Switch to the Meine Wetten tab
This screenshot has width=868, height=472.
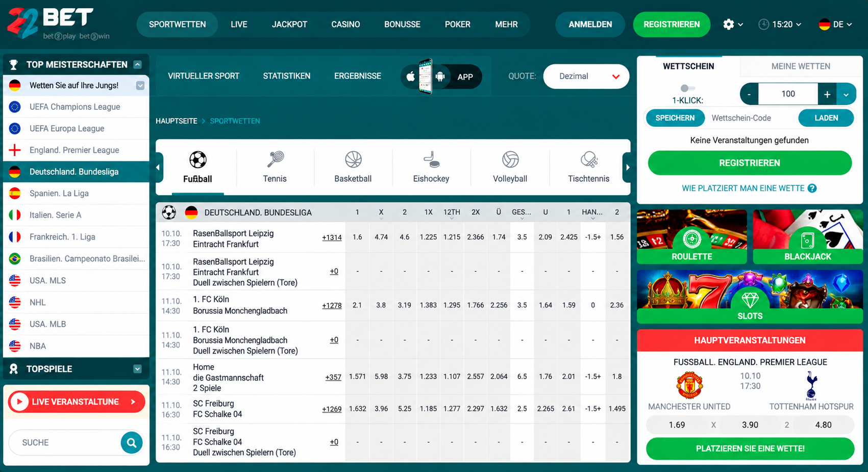tap(801, 66)
